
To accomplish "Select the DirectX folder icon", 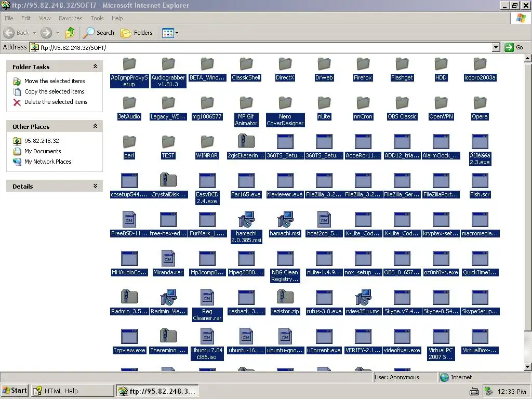I will coord(285,63).
